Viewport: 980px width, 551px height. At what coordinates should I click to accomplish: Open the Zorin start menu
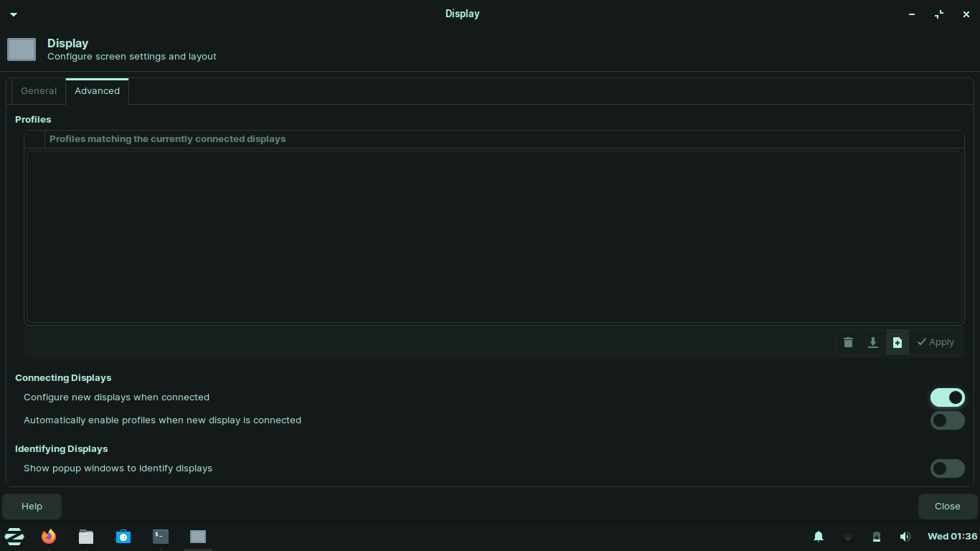tap(14, 537)
